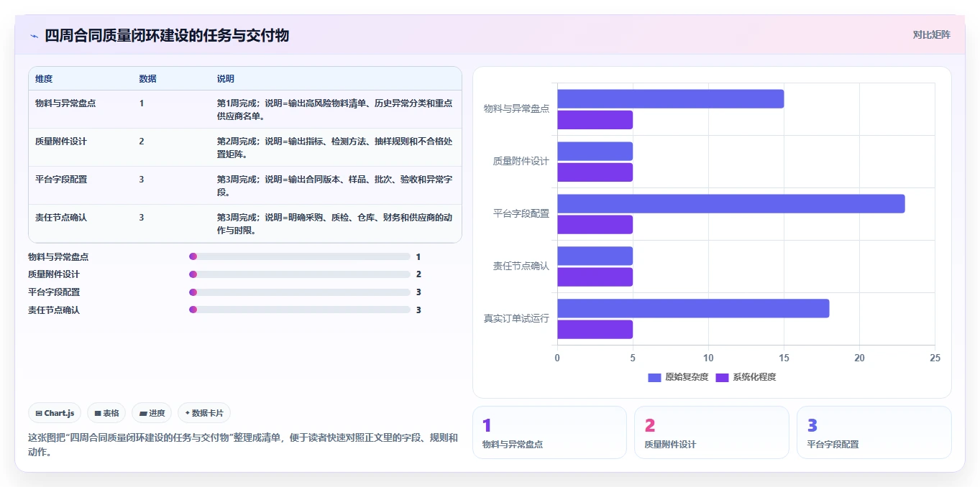Click 物料与异常盘点 label beside its progress bar
Image resolution: width=980 pixels, height=487 pixels.
coord(58,256)
